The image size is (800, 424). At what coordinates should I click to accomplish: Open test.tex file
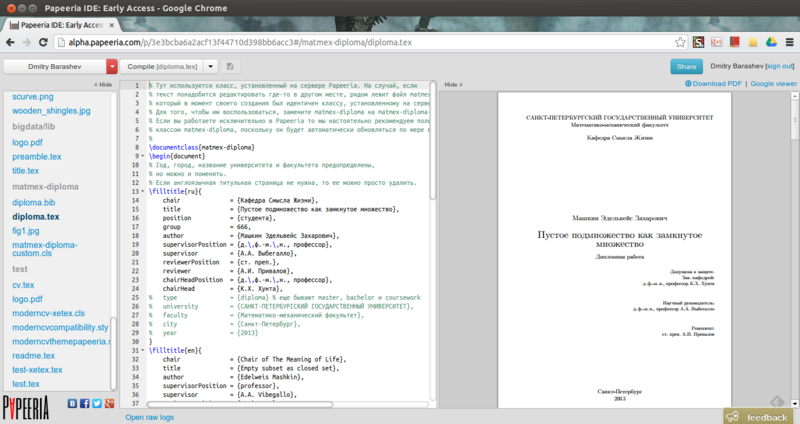(x=26, y=384)
